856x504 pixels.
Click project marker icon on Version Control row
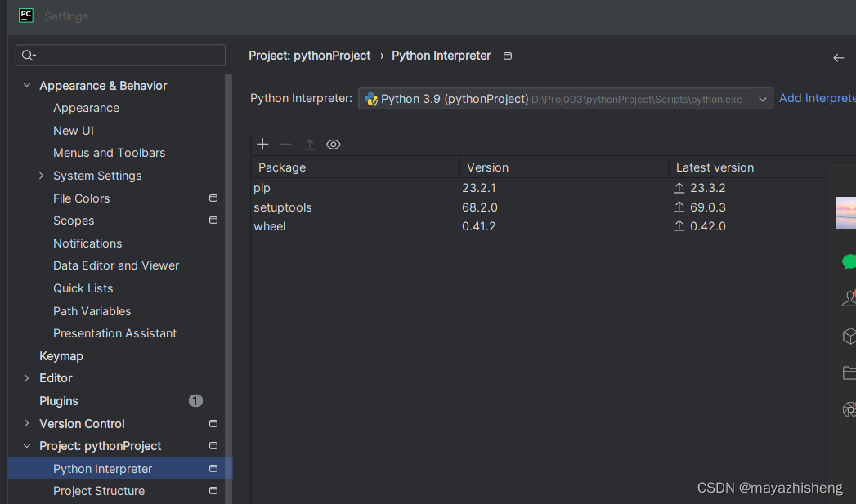click(x=213, y=423)
